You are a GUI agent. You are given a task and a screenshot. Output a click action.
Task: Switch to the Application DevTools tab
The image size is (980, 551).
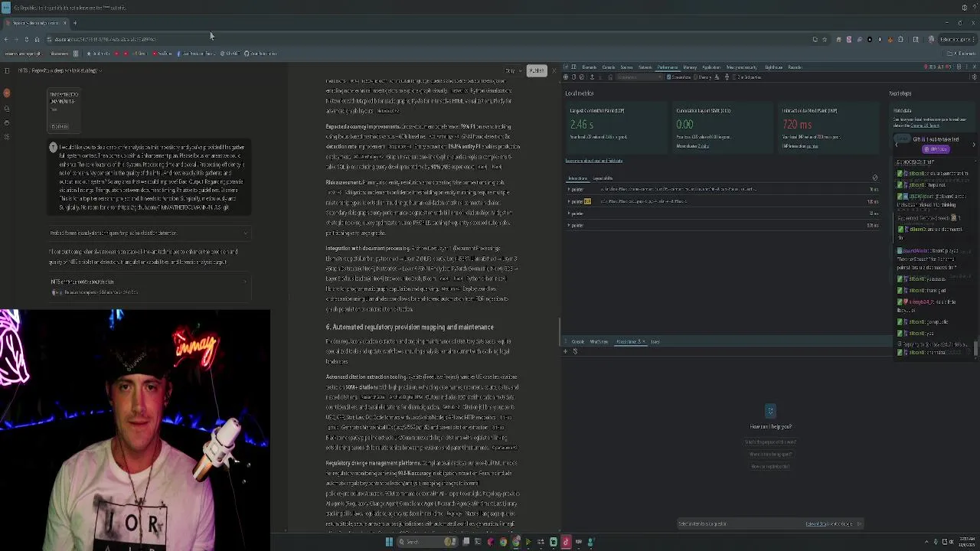(x=711, y=67)
